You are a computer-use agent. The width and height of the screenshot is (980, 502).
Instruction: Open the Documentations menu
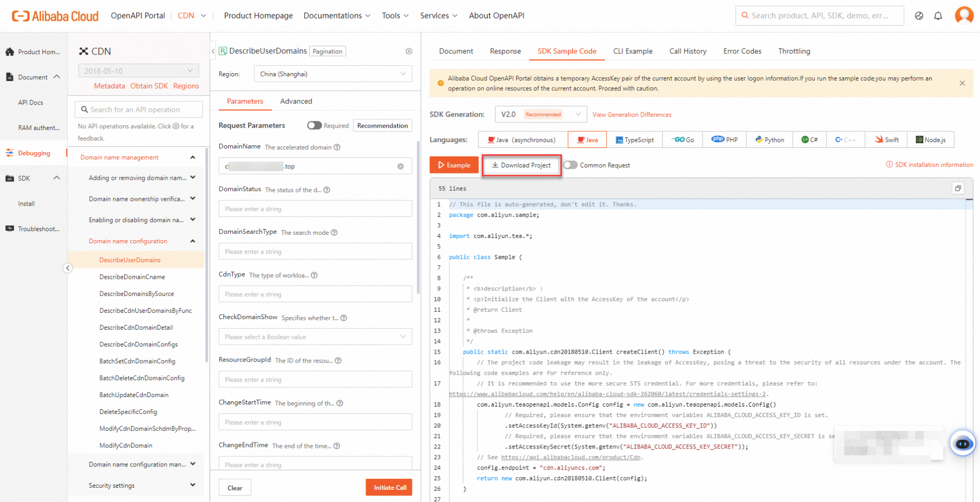(x=336, y=16)
